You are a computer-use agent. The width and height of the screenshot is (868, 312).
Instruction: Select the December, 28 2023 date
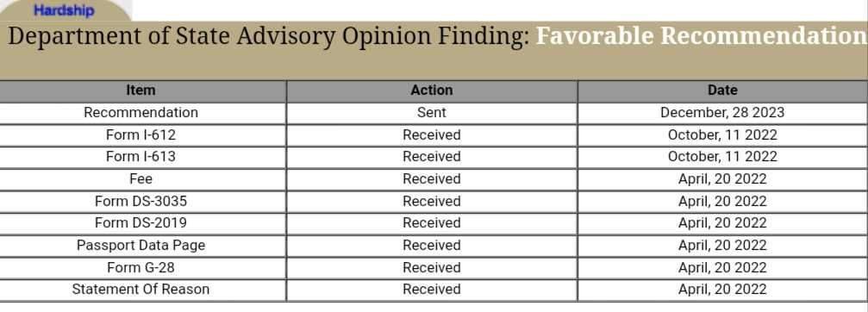click(722, 113)
